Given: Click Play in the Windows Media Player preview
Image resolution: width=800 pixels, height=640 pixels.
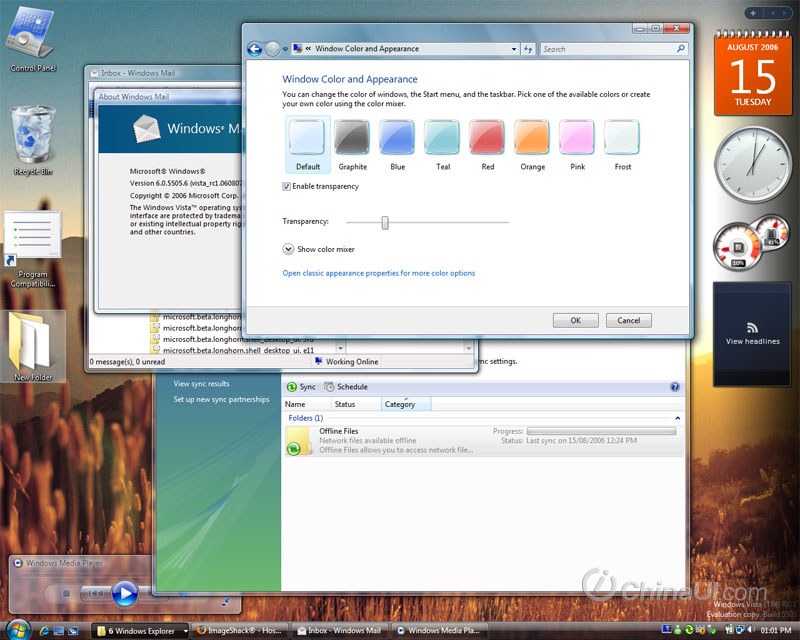Looking at the screenshot, I should (125, 594).
